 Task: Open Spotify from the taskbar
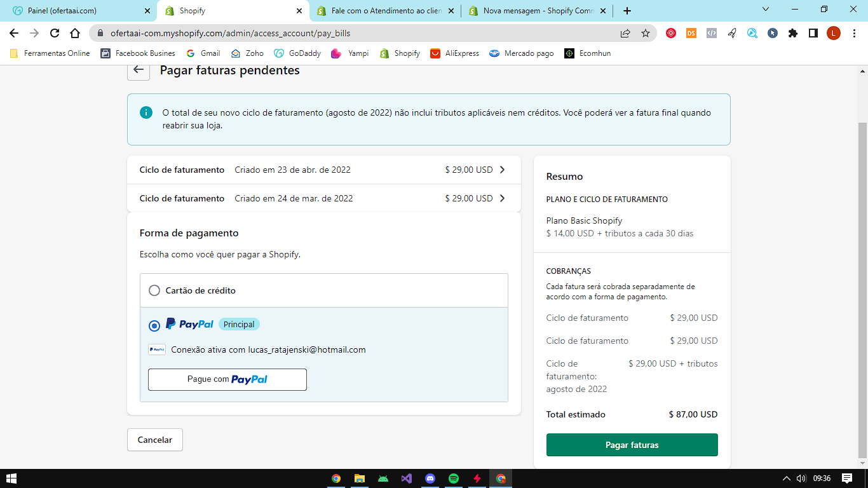point(454,478)
